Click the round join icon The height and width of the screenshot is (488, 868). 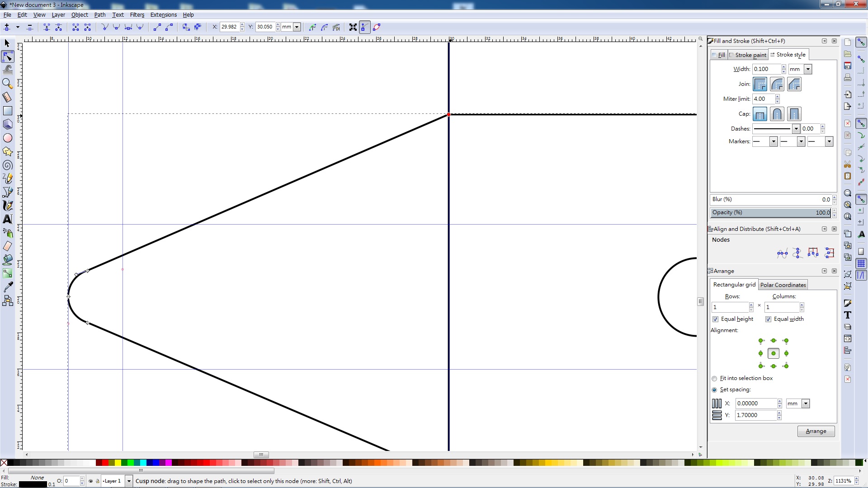tap(777, 84)
